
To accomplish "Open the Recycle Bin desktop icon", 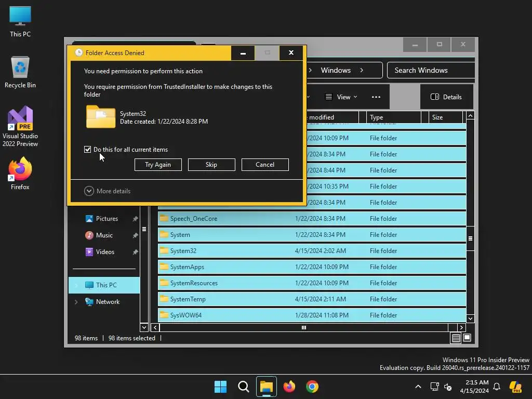I will tap(20, 72).
